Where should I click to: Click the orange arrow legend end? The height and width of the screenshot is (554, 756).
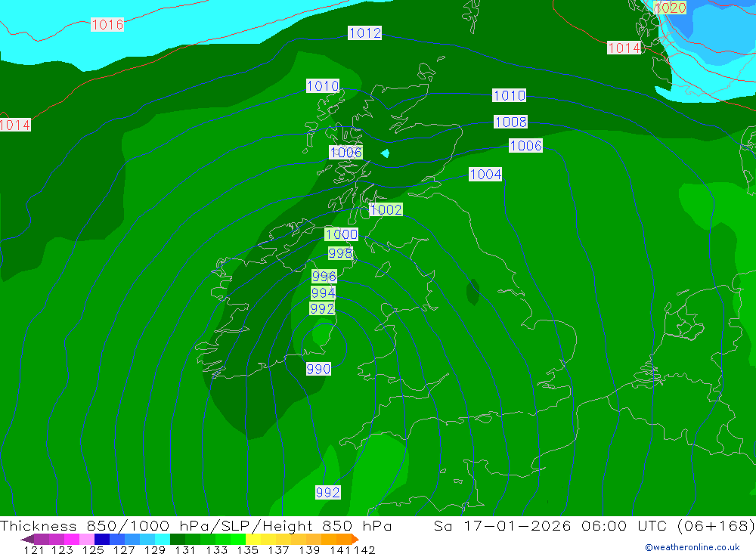[355, 539]
